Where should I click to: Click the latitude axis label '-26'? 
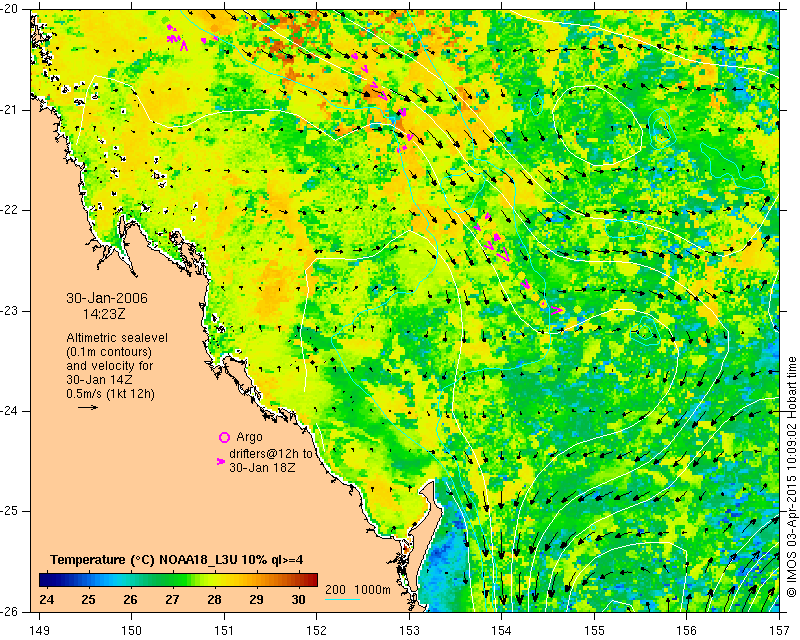coord(10,611)
